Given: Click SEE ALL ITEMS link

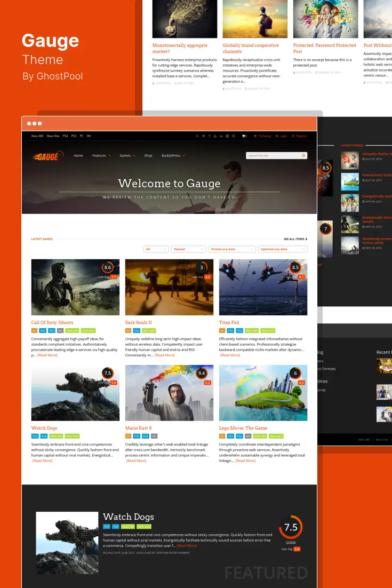Looking at the screenshot, I should pos(295,239).
